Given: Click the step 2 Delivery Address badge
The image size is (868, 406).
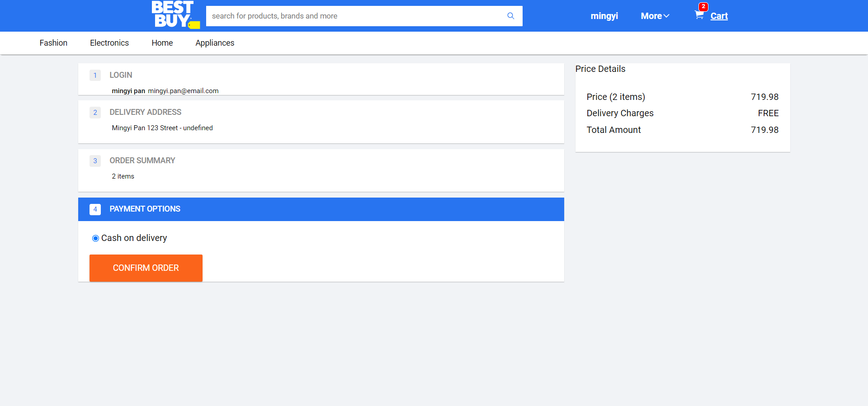Looking at the screenshot, I should pyautogui.click(x=95, y=113).
